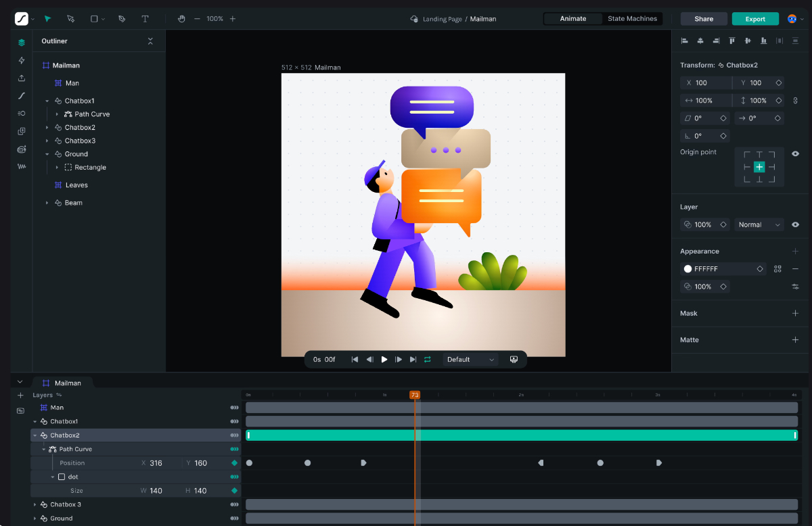Open the Animations lightning icon in left sidebar
This screenshot has height=526, width=812.
[21, 60]
